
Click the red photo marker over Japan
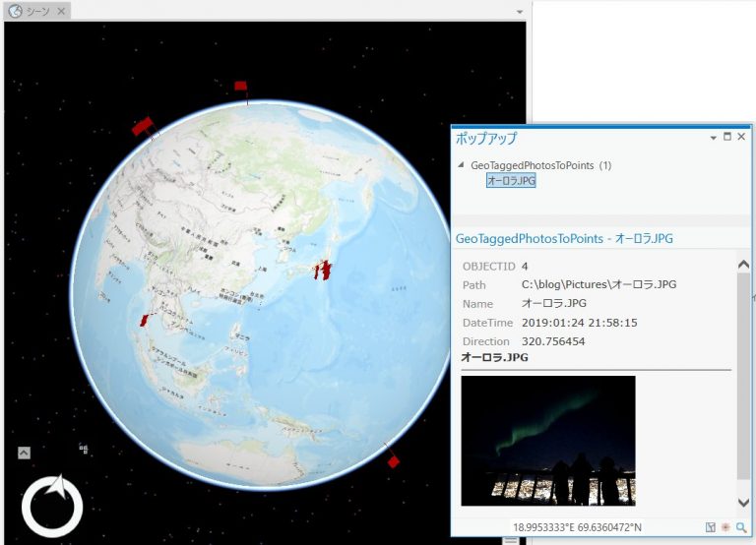coord(322,270)
